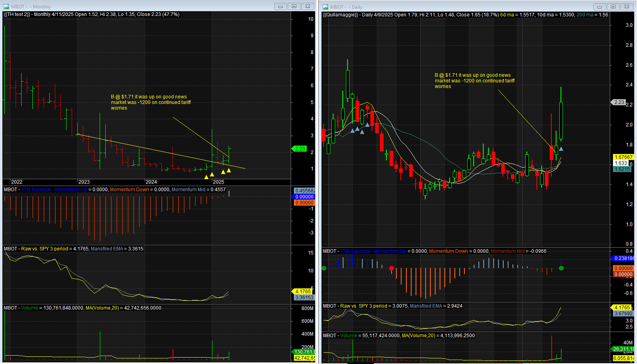
Task: Select the leftmost yellow arrow on Monthly chart
Action: (x=206, y=177)
